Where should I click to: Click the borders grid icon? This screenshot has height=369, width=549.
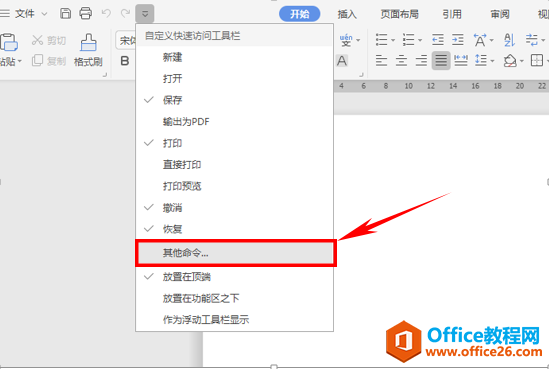(x=537, y=61)
